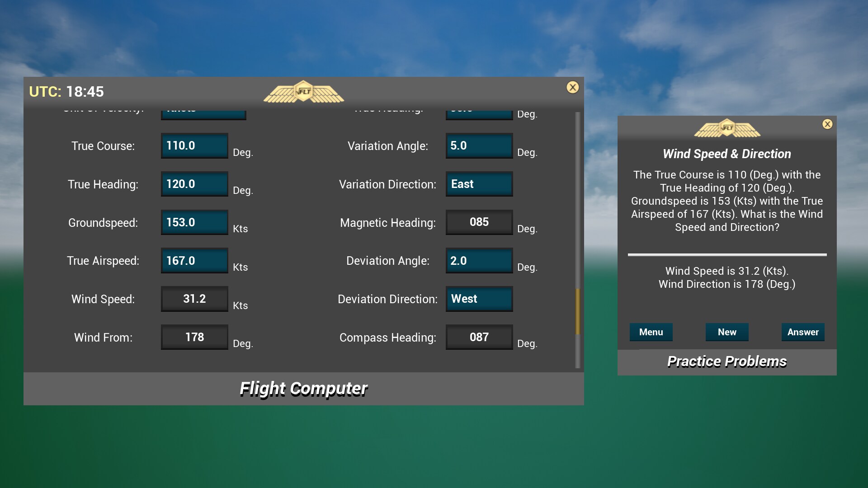Close the Flight Computer window
The height and width of the screenshot is (488, 868).
pos(573,87)
